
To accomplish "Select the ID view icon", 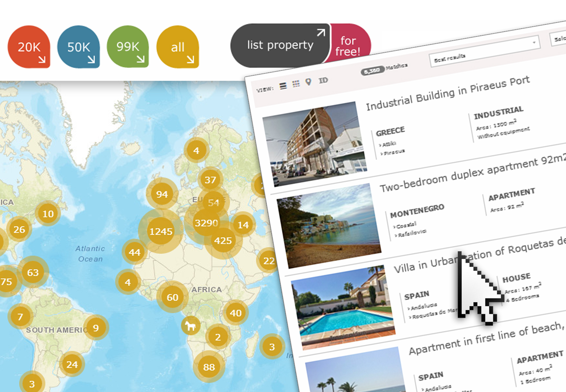I will coord(323,79).
